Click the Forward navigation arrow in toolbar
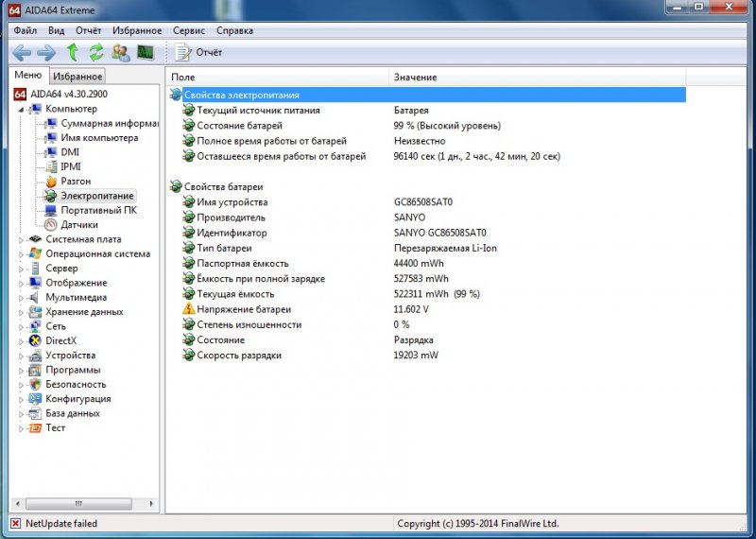Screen dimensions: 756x539 point(45,52)
